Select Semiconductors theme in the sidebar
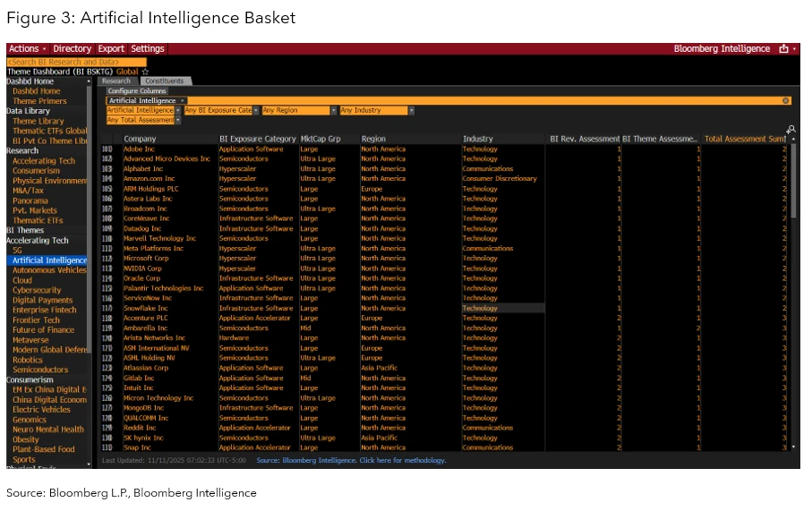Screen dimensions: 812x511 click(40, 370)
